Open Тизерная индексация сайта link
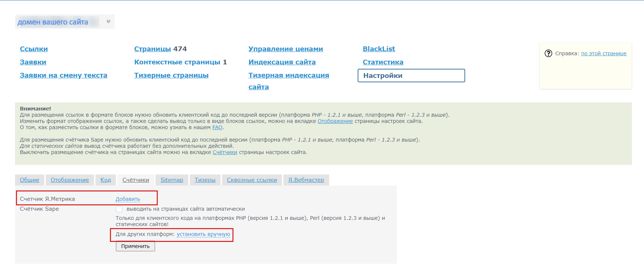Image resolution: width=644 pixels, height=278 pixels. tap(289, 81)
